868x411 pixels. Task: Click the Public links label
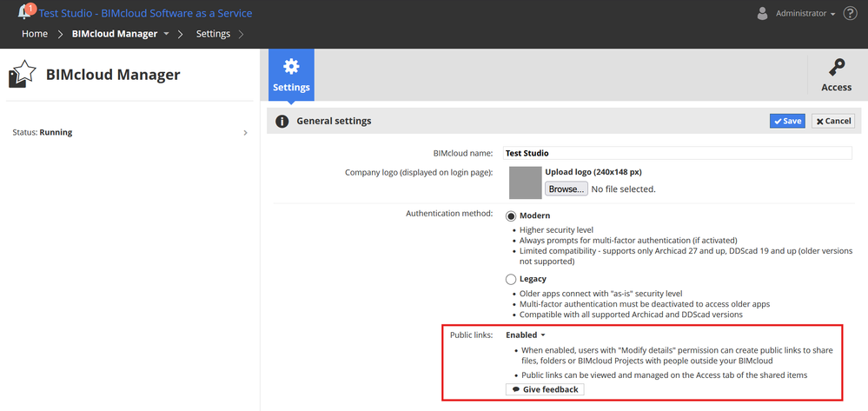[x=471, y=335]
